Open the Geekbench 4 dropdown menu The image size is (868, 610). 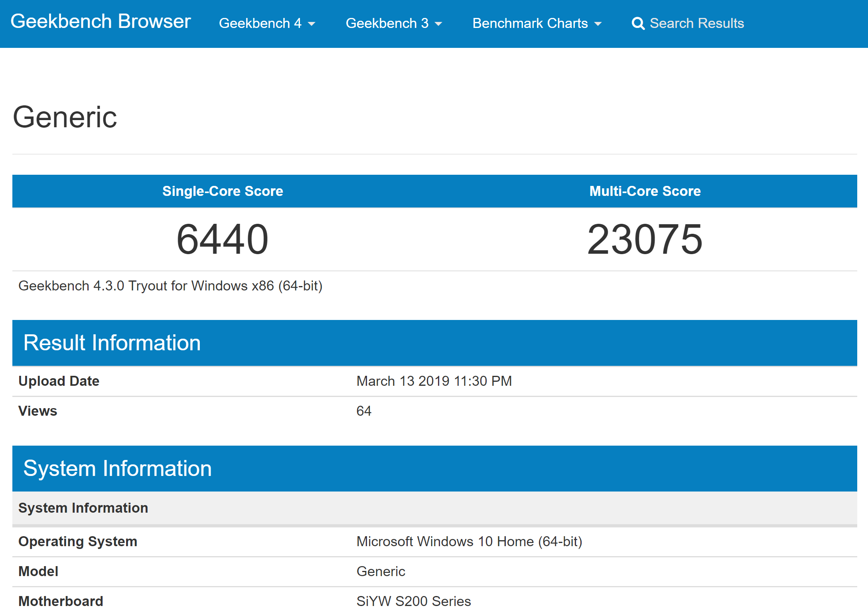coord(267,23)
